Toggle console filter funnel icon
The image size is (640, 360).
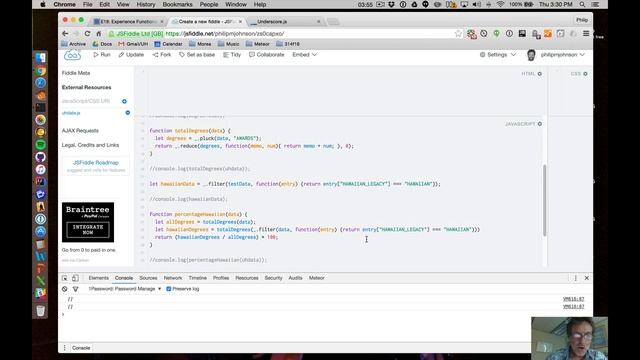[x=76, y=289]
